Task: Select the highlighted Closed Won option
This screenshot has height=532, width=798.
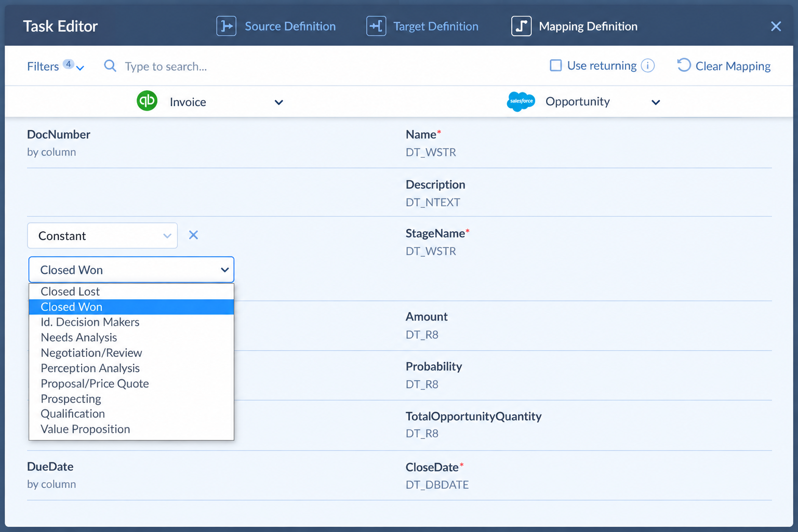Action: [131, 307]
